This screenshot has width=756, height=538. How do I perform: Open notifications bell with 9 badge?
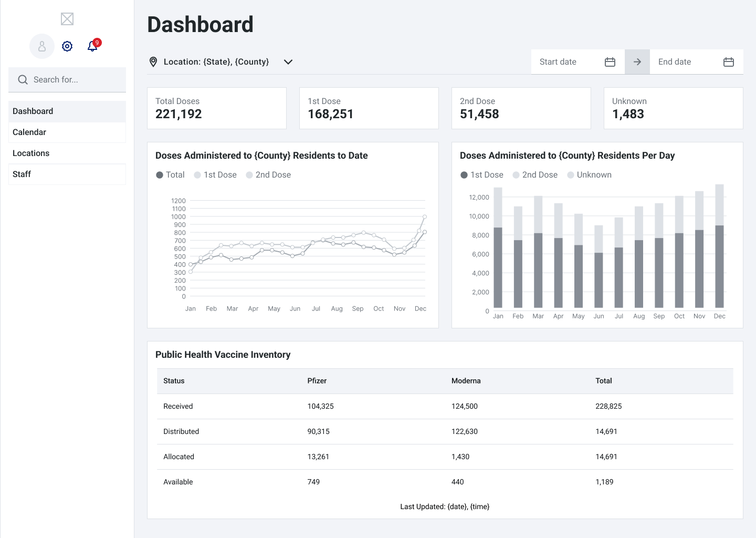pyautogui.click(x=92, y=46)
